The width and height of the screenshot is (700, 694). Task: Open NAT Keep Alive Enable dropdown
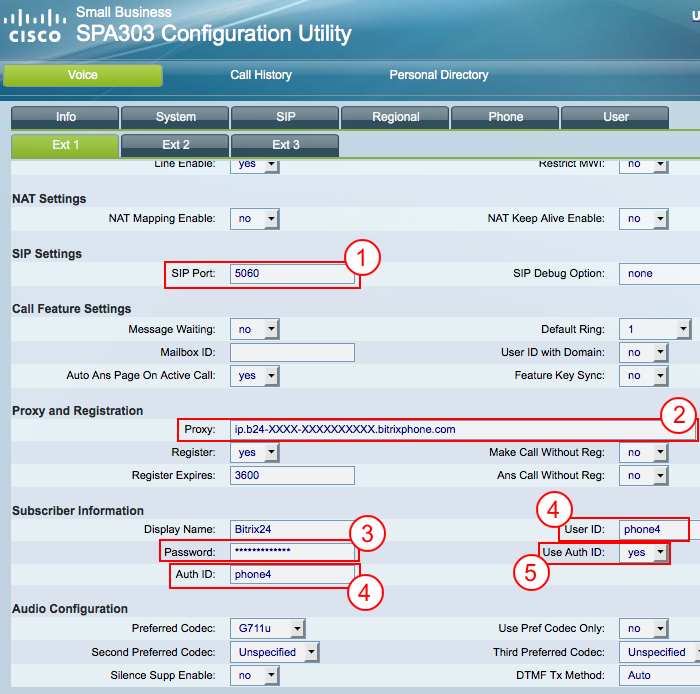click(x=644, y=219)
